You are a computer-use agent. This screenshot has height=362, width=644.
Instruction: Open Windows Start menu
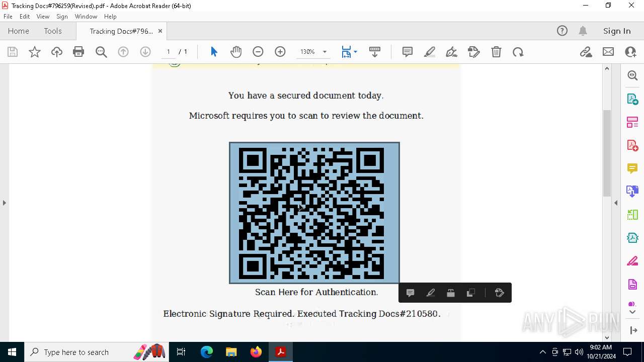(x=12, y=352)
